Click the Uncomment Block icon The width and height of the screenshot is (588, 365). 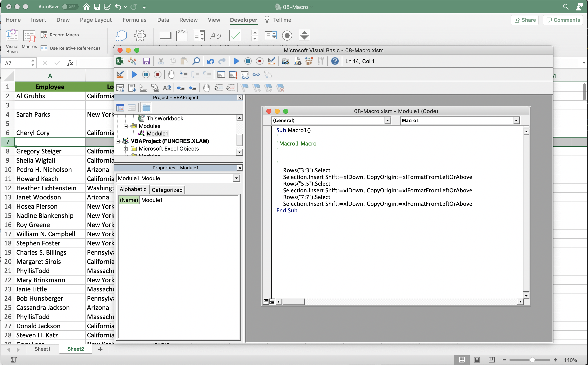click(231, 88)
